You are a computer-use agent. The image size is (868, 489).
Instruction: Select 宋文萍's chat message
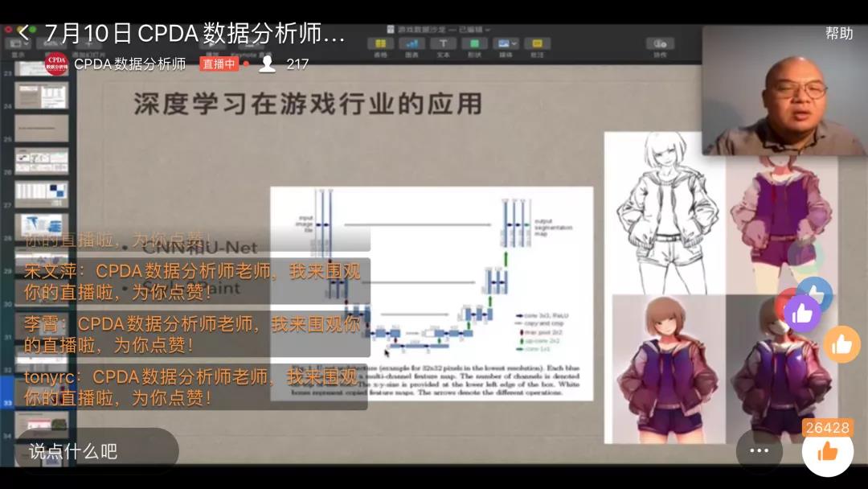193,281
